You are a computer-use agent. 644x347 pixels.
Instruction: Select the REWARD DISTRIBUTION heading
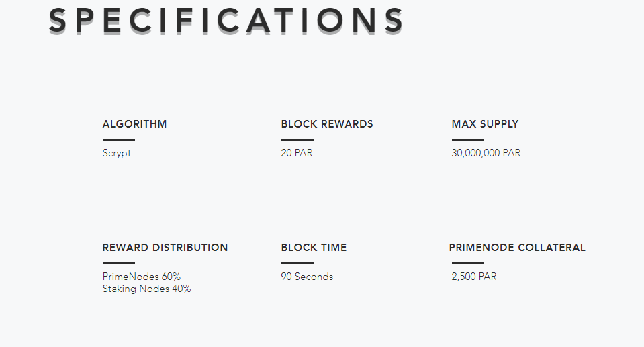click(165, 248)
